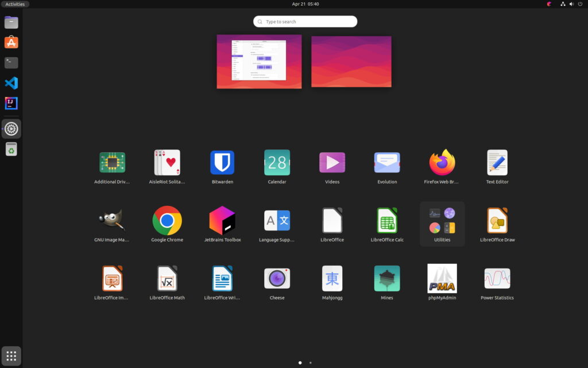Expand the Utilities app folder
Viewport: 588px width, 368px height.
(442, 221)
